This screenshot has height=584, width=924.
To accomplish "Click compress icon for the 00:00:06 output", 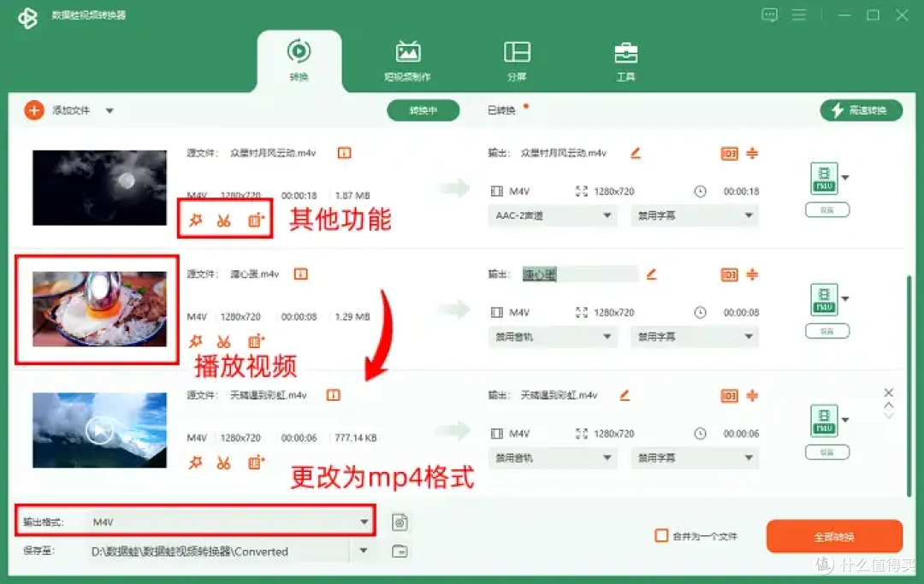I will tap(752, 395).
